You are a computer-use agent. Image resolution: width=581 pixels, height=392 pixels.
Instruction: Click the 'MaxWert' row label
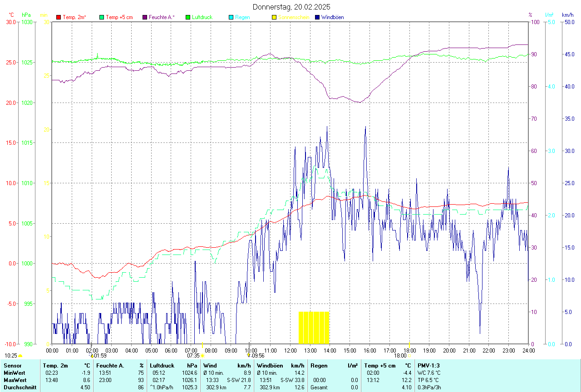(15, 380)
